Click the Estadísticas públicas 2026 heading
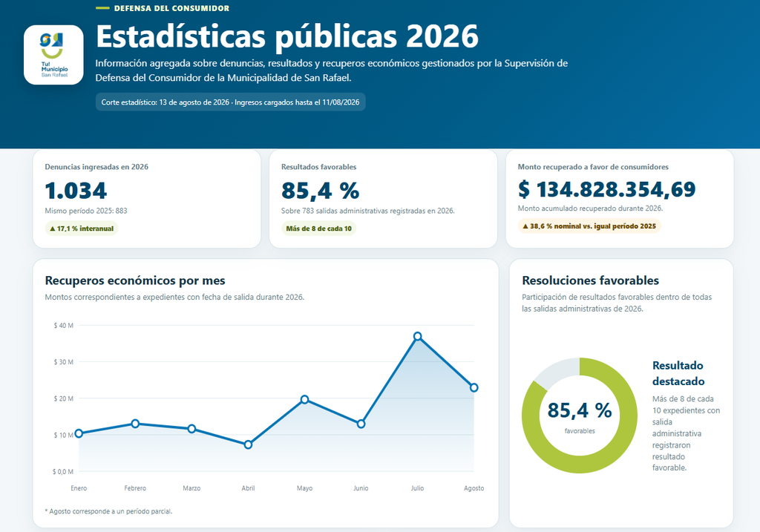Image resolution: width=760 pixels, height=532 pixels. coord(287,36)
